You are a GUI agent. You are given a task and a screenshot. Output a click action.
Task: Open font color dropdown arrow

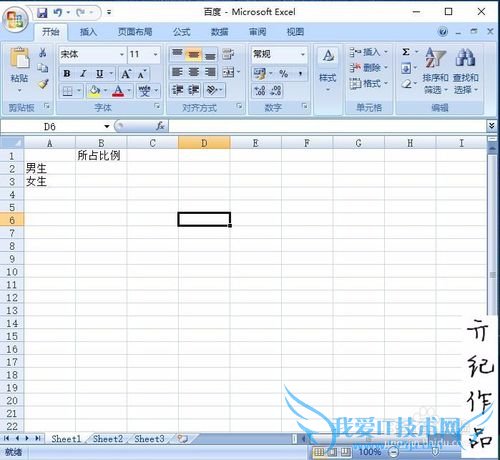tap(129, 91)
